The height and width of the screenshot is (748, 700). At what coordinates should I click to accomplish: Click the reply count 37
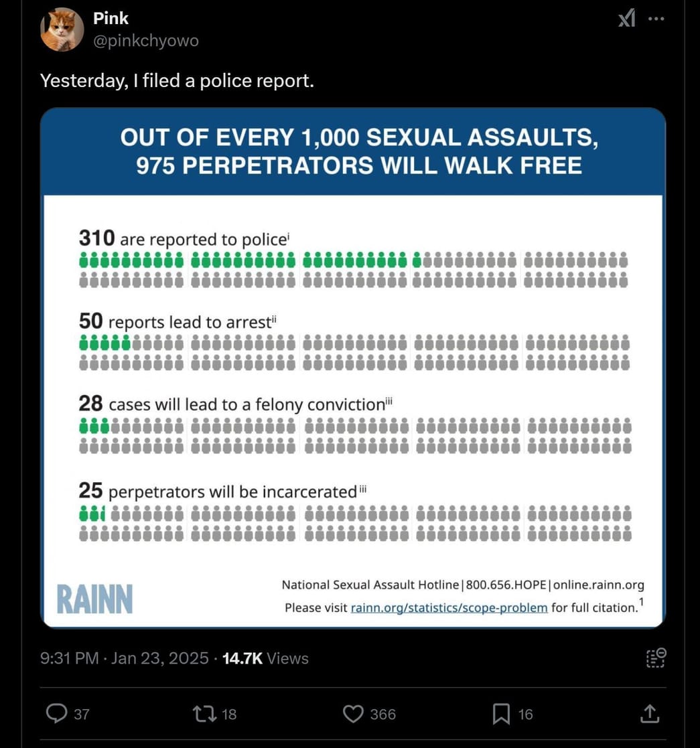81,715
